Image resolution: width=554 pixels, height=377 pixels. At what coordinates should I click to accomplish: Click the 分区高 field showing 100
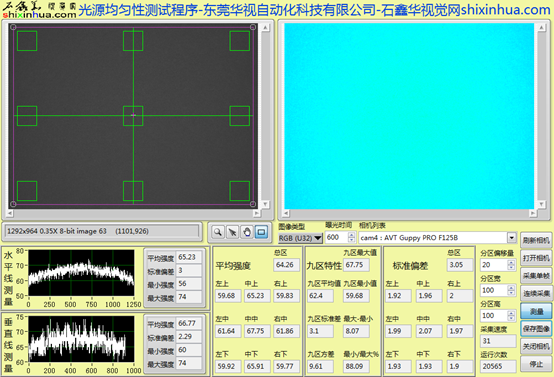494,316
